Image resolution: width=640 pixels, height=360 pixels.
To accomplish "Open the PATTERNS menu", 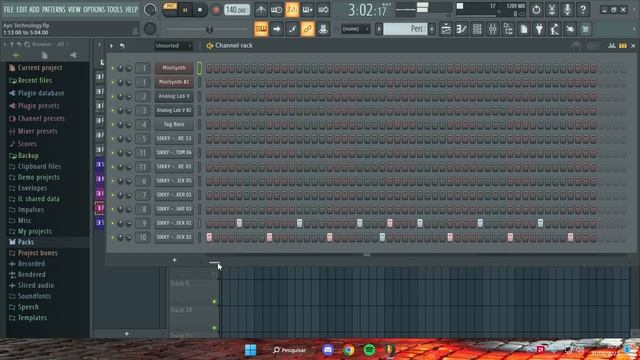I will tap(54, 9).
